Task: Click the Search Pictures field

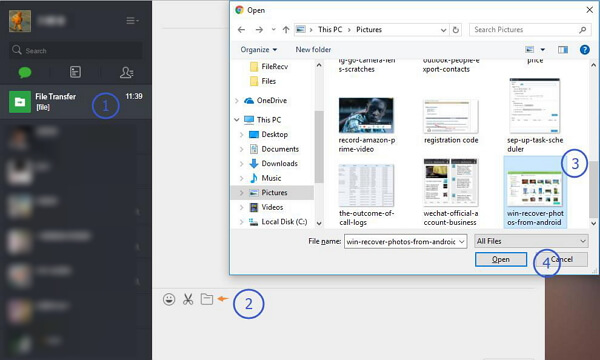Action: (x=530, y=29)
